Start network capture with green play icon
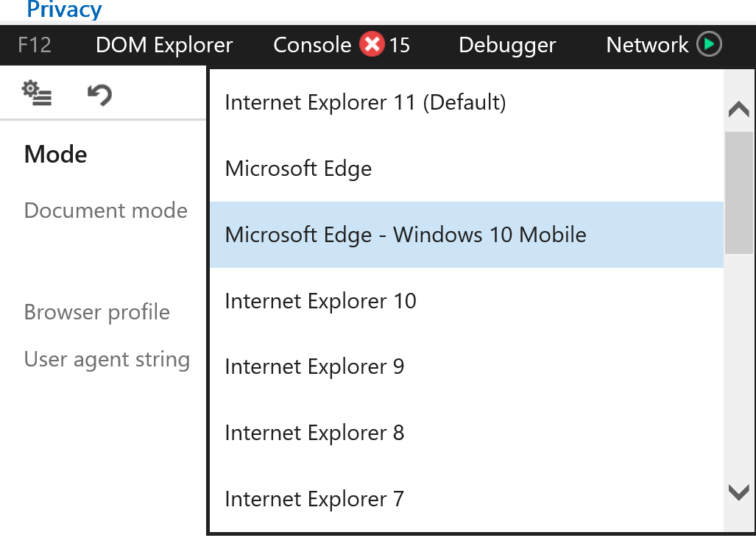 tap(709, 44)
